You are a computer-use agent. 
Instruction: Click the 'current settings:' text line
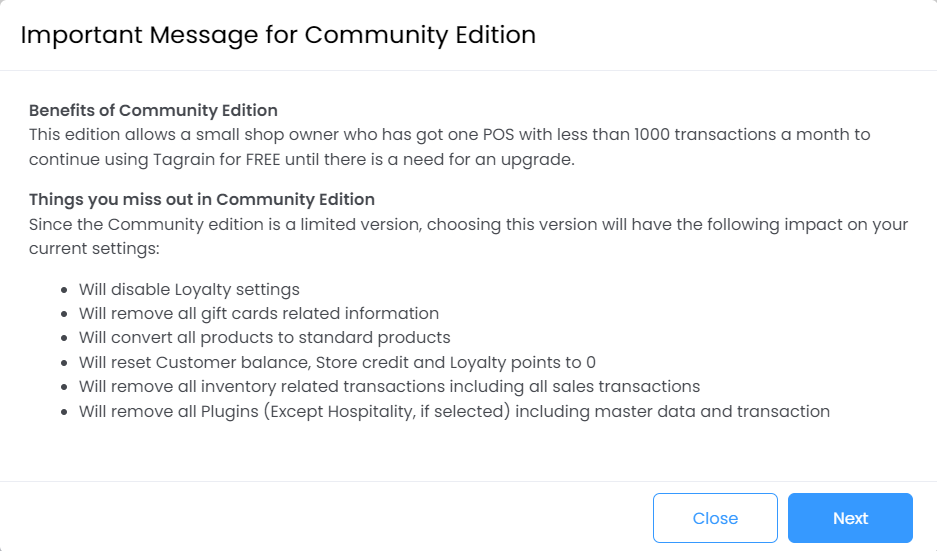95,248
